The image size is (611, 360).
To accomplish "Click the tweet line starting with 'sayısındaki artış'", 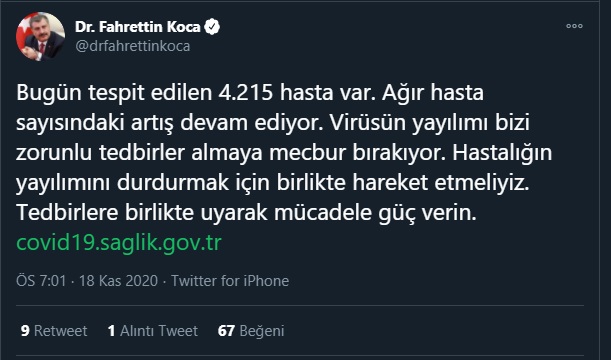I will click(x=273, y=124).
